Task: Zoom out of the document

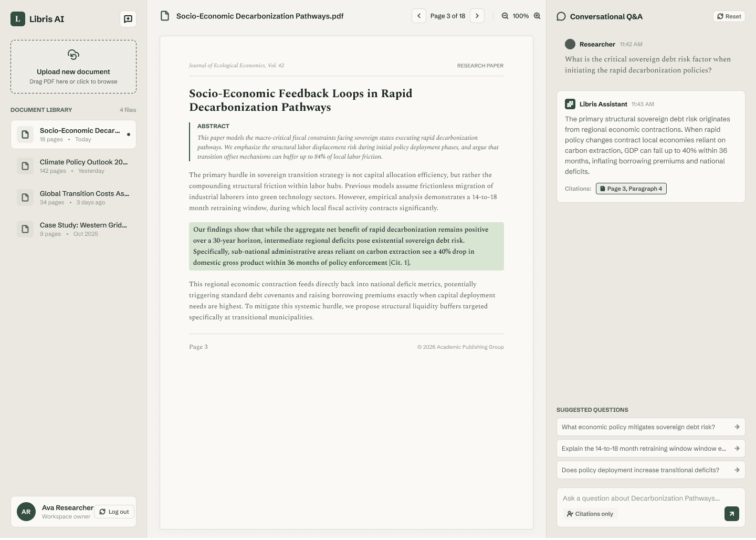Action: 505,16
